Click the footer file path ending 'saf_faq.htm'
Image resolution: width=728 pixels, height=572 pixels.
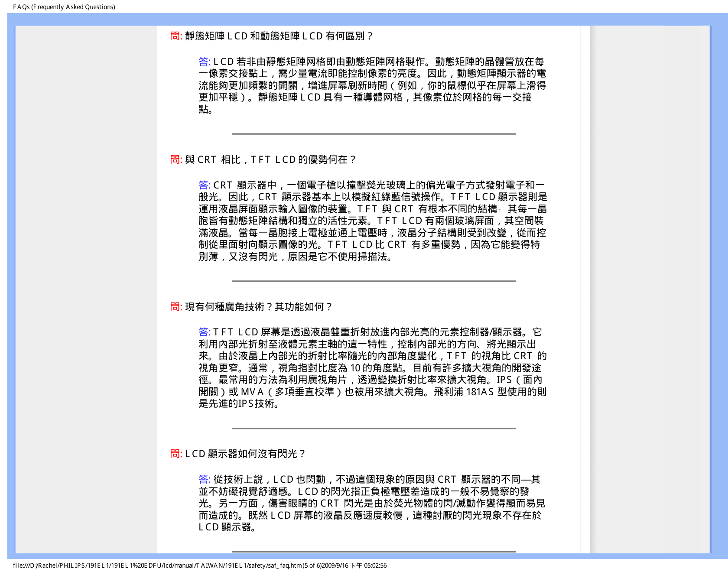click(x=157, y=565)
